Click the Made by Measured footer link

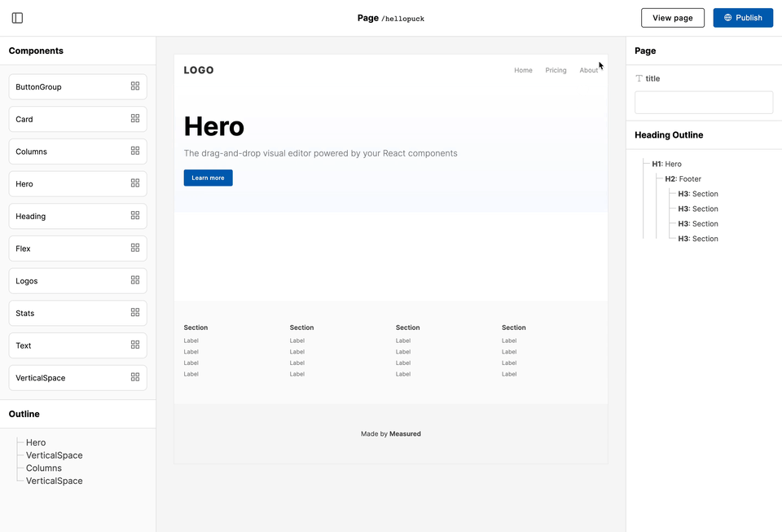click(391, 433)
